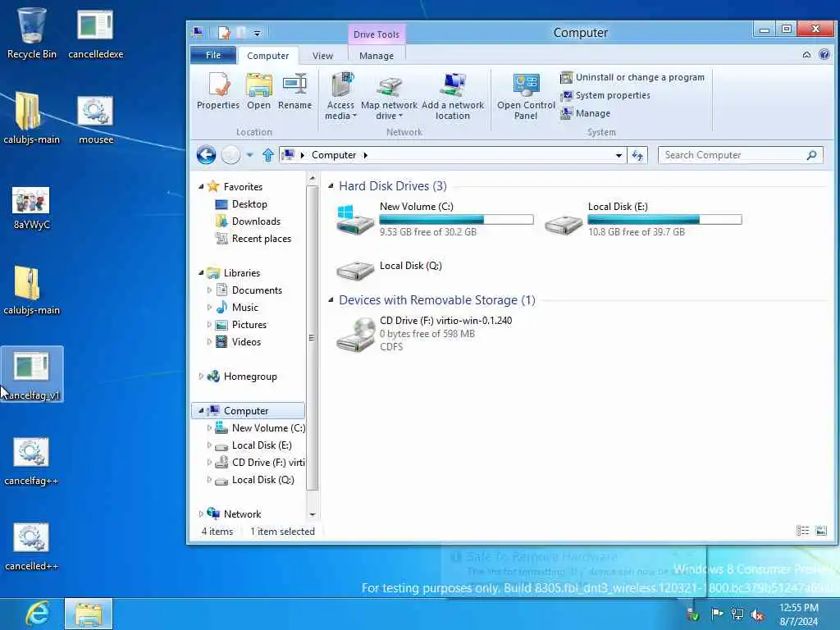
Task: Select the cancelfag++ desktop icon
Action: coord(31,461)
